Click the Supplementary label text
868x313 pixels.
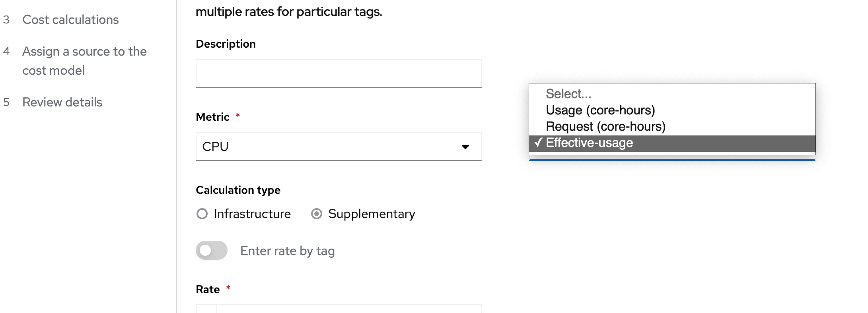point(371,214)
